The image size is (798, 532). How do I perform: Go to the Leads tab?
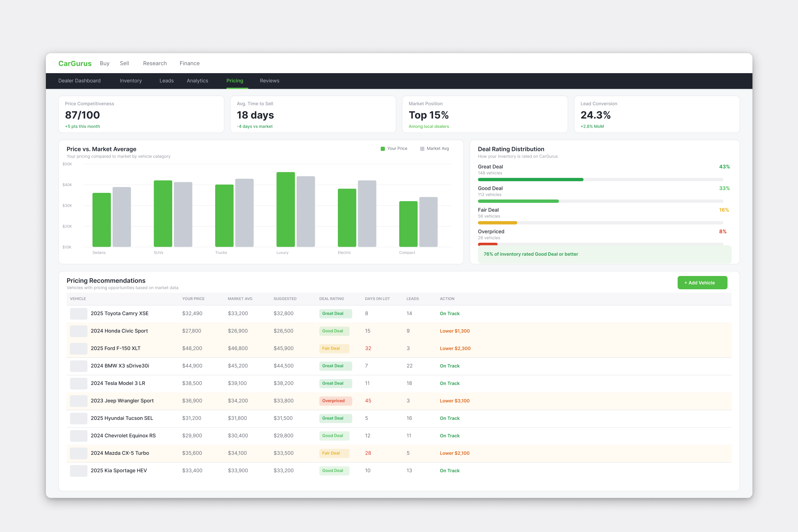pos(167,81)
